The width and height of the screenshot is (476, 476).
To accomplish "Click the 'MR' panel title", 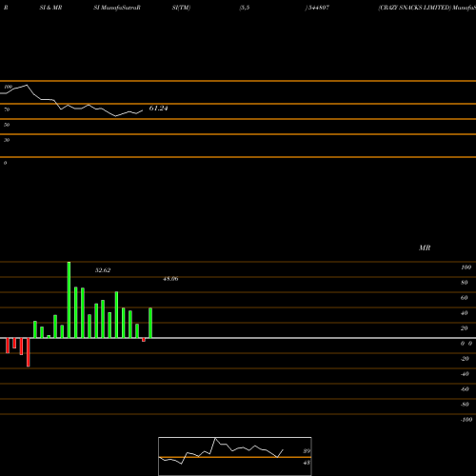I will [425, 248].
